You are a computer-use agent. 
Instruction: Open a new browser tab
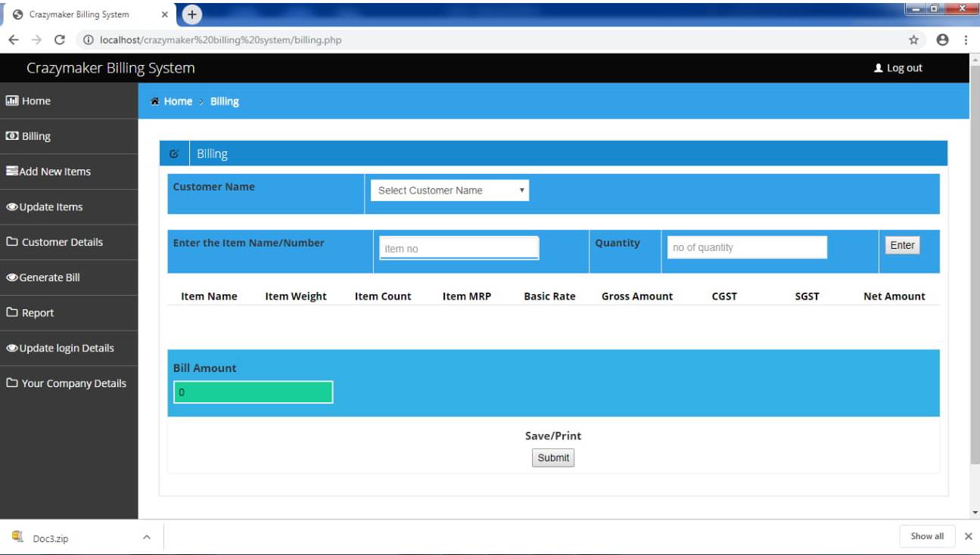192,14
